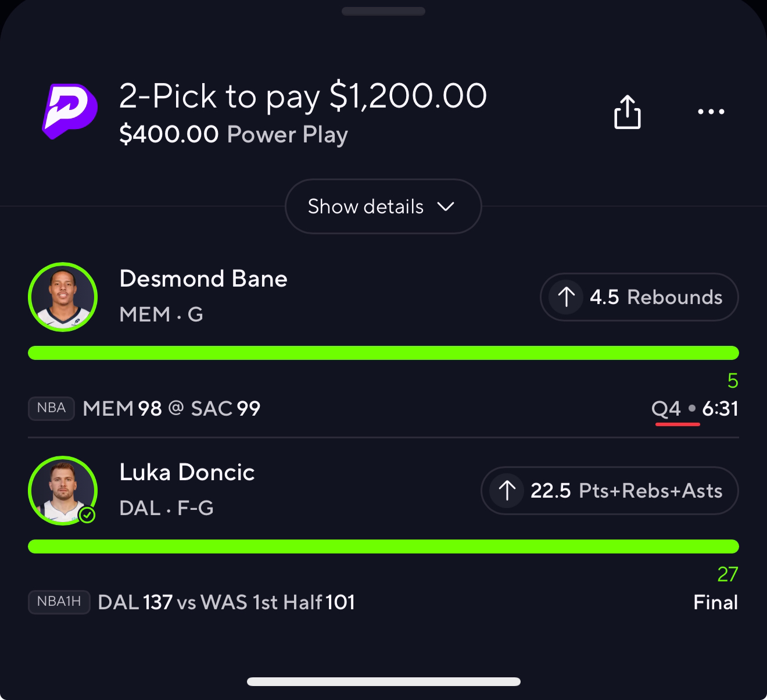This screenshot has height=700, width=767.
Task: Tap Luka Doncic's green progress bar
Action: point(383,547)
